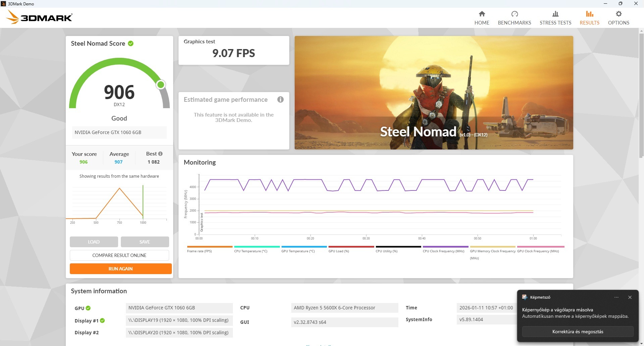Screen dimensions: 644x346
Task: Click the Estimated game performance heading
Action: tap(226, 99)
